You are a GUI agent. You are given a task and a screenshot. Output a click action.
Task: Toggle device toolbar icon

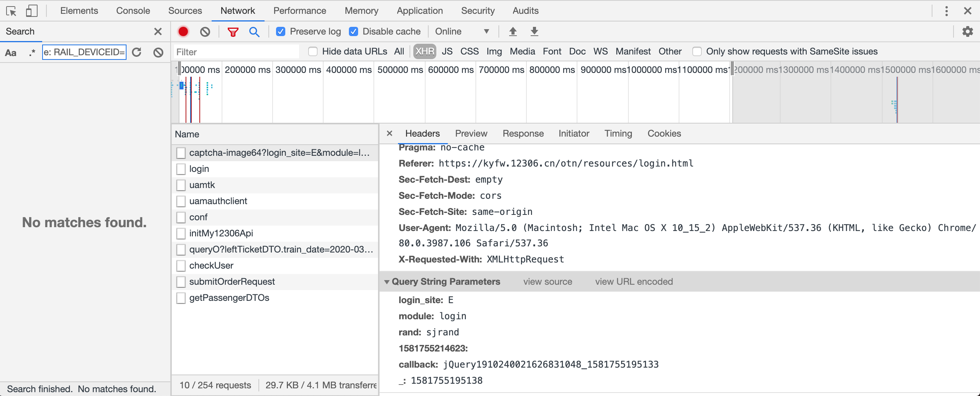click(x=31, y=11)
